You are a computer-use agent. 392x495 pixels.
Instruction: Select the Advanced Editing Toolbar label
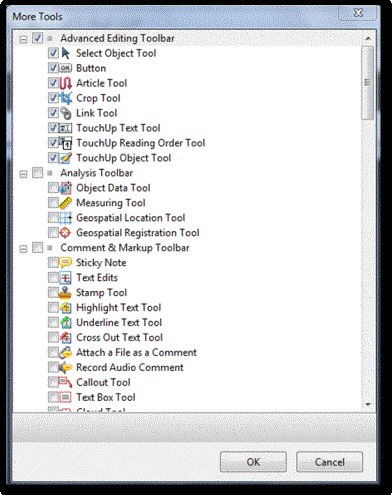117,38
